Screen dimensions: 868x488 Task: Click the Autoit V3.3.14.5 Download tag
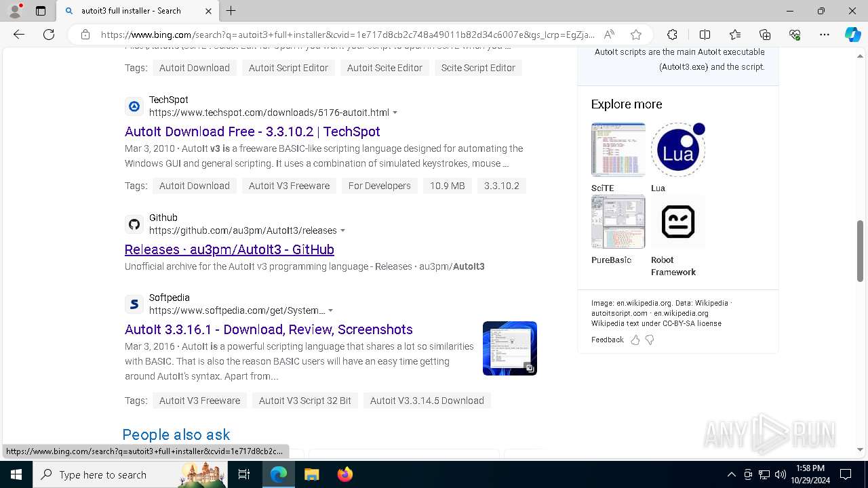click(x=427, y=401)
